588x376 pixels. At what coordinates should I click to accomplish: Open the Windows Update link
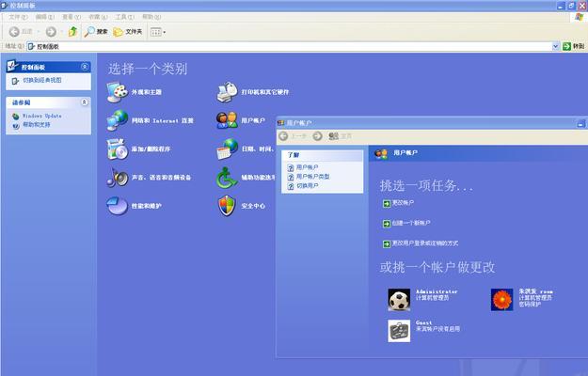(42, 116)
